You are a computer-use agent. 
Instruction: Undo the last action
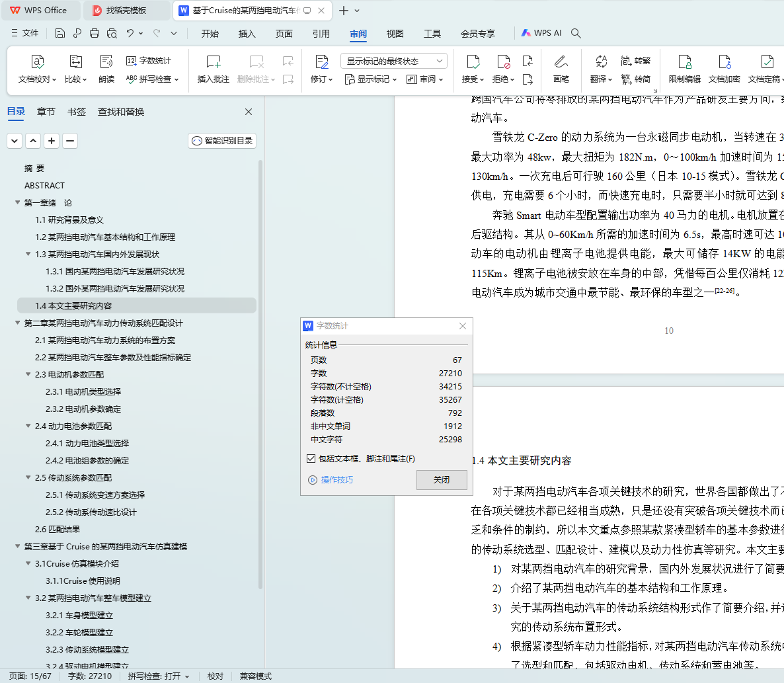(130, 33)
